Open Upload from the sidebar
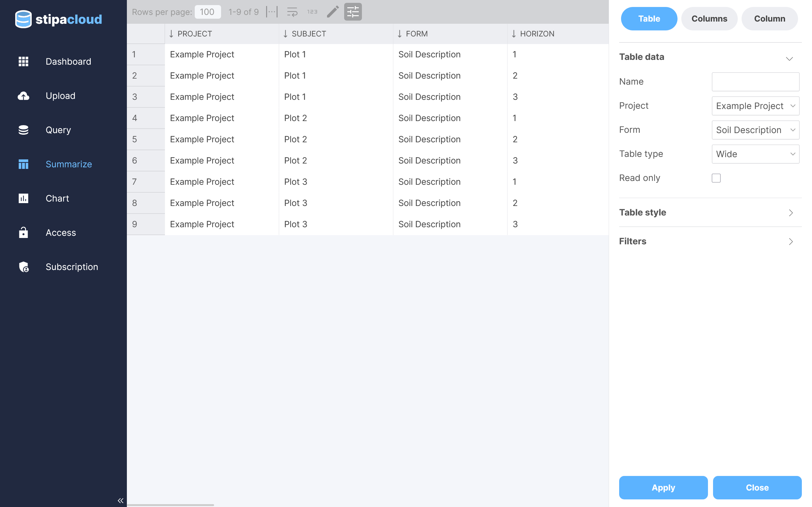This screenshot has width=812, height=507. pyautogui.click(x=60, y=96)
